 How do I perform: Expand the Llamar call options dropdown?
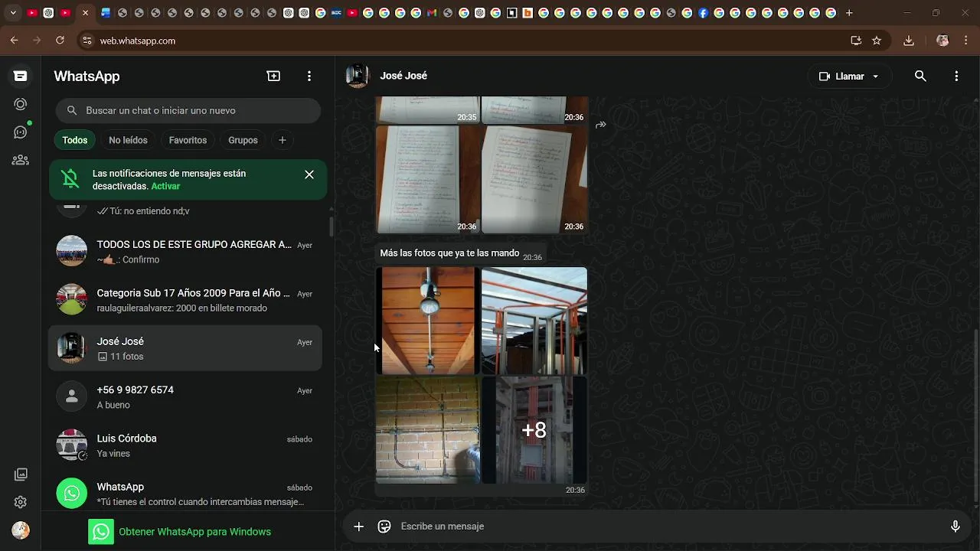[x=875, y=77]
